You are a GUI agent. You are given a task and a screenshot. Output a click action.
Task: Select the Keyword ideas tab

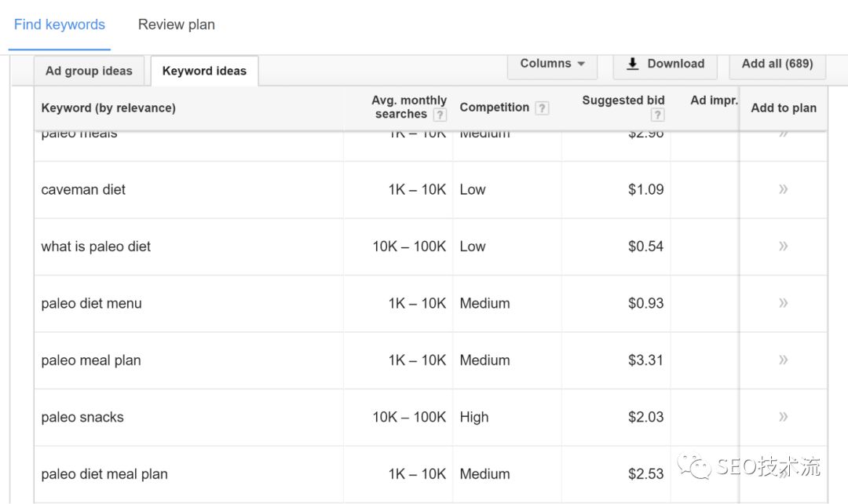204,71
